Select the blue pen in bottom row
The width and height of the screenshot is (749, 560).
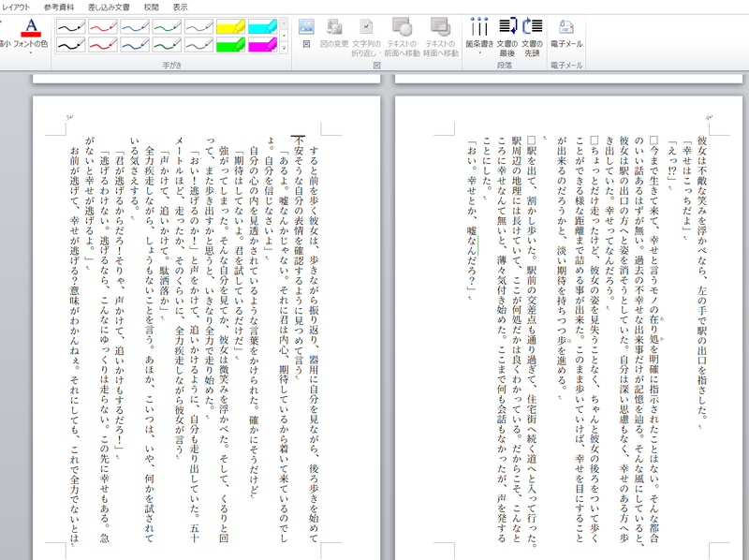tap(135, 44)
